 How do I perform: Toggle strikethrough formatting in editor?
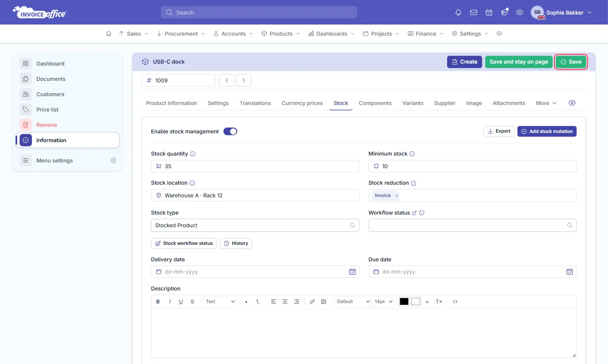193,302
